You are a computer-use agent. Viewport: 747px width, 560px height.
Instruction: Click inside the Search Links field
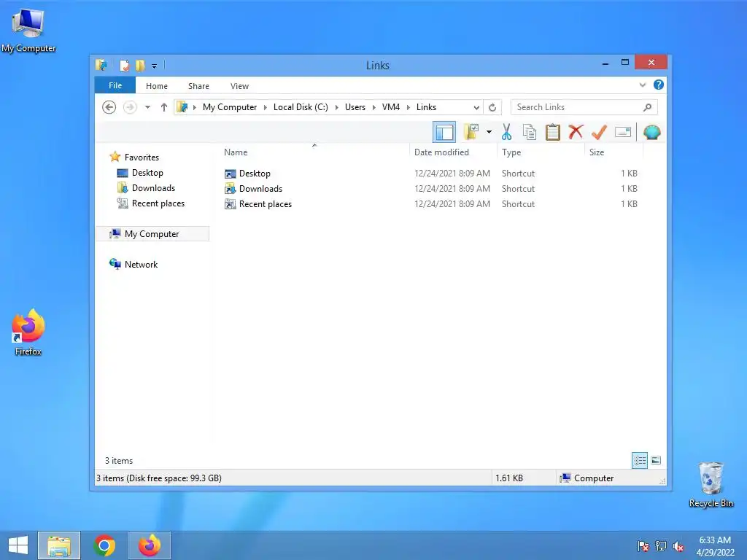point(584,107)
